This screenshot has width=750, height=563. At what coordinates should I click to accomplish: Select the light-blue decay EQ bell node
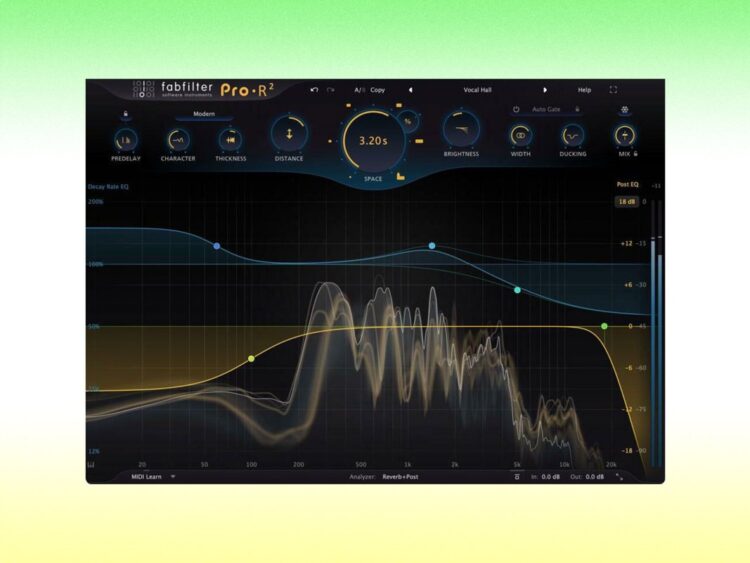[x=432, y=246]
